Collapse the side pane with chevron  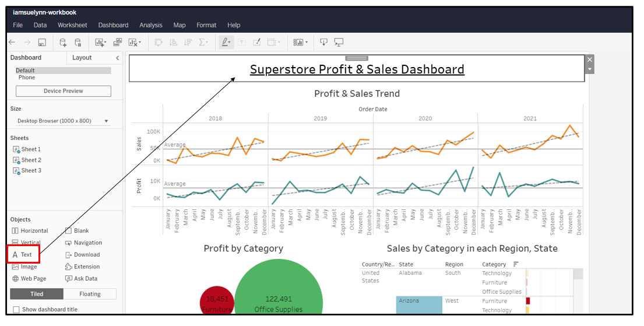pyautogui.click(x=118, y=58)
